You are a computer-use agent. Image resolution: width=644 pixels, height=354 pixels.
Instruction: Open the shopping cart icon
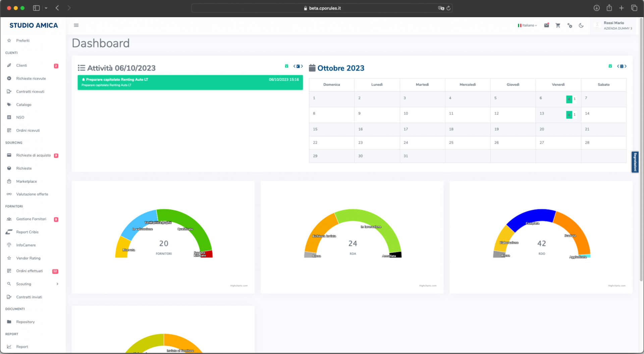tap(558, 25)
